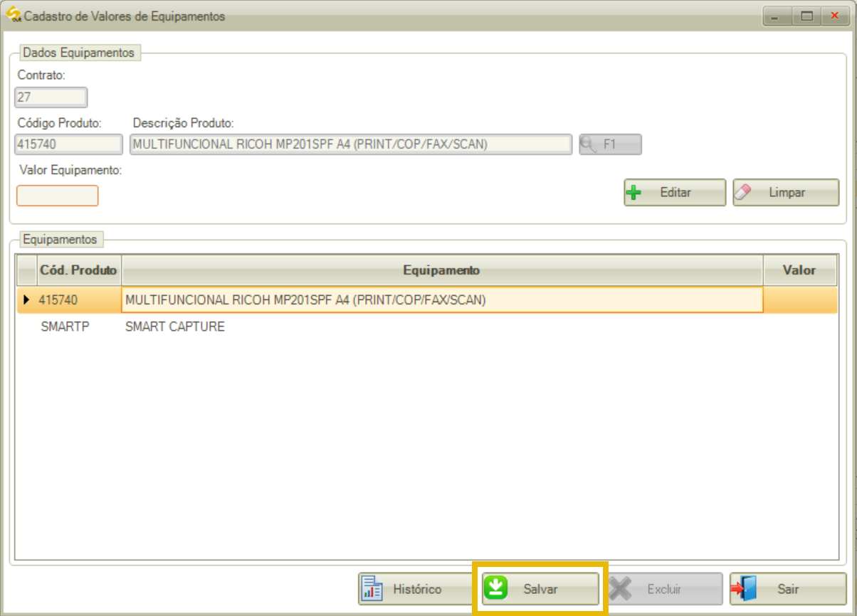Click the row selector arrow of 415740
The height and width of the screenshot is (616, 857).
click(x=27, y=300)
